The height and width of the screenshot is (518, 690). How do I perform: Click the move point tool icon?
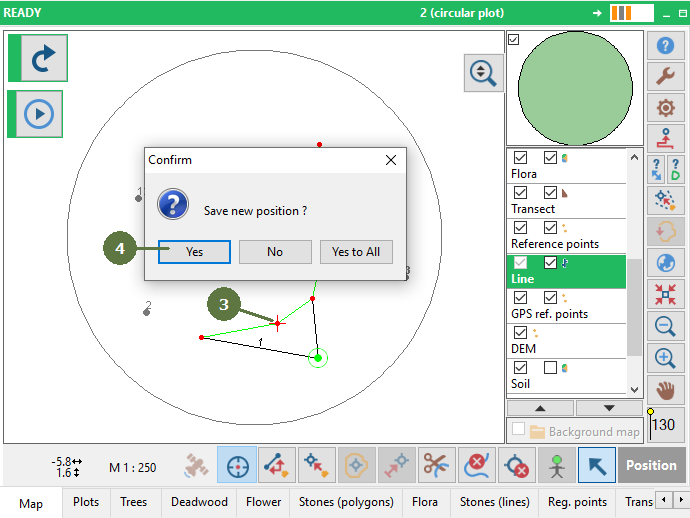317,465
